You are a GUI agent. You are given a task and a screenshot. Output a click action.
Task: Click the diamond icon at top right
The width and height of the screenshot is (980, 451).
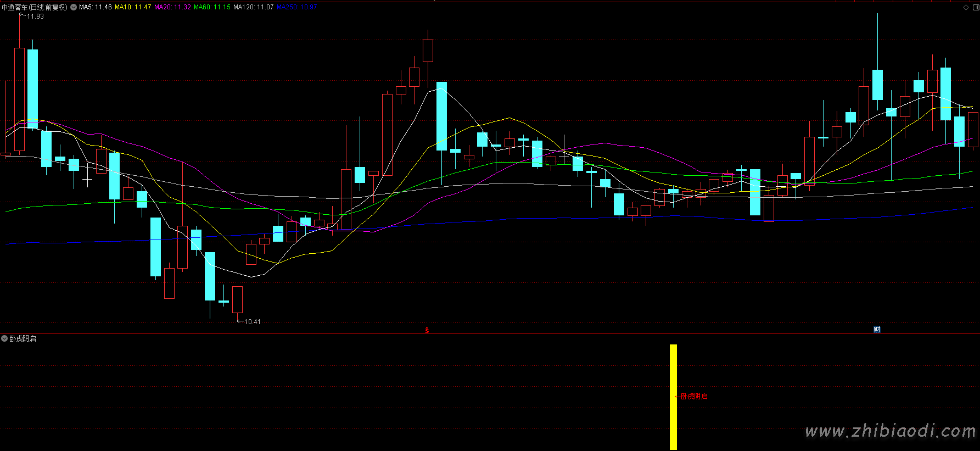pyautogui.click(x=966, y=7)
